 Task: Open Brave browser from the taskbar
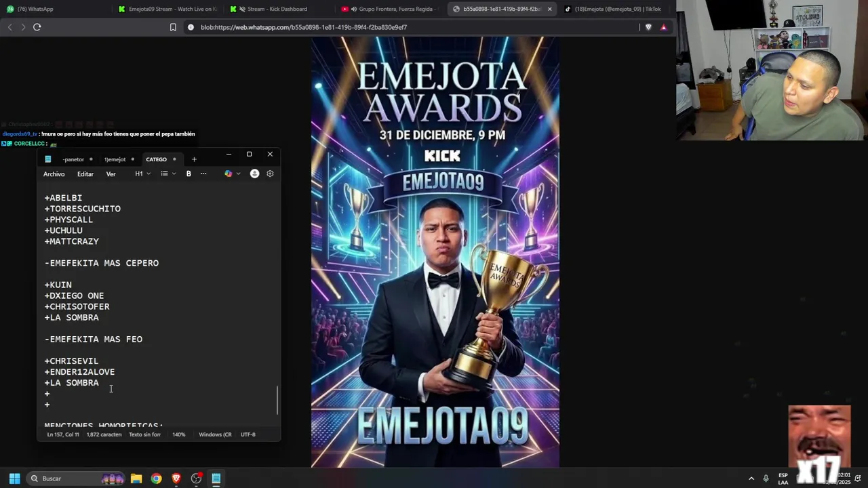[176, 479]
